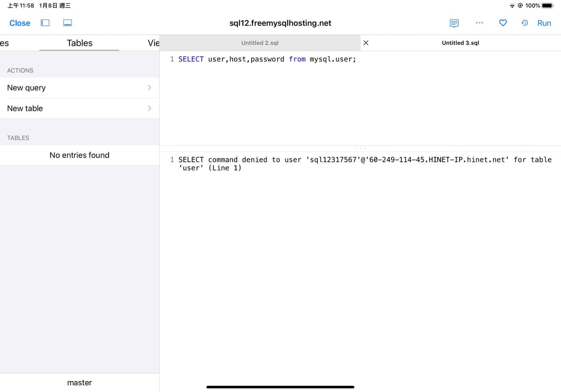
Task: Grab the panel divider handle between editor and results
Action: [x=360, y=148]
